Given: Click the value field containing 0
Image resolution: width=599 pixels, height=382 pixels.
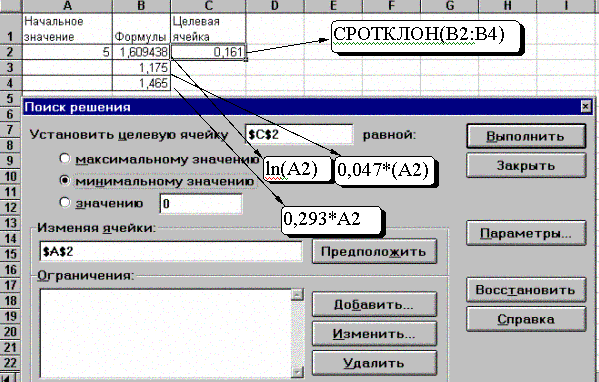Looking at the screenshot, I should point(201,204).
